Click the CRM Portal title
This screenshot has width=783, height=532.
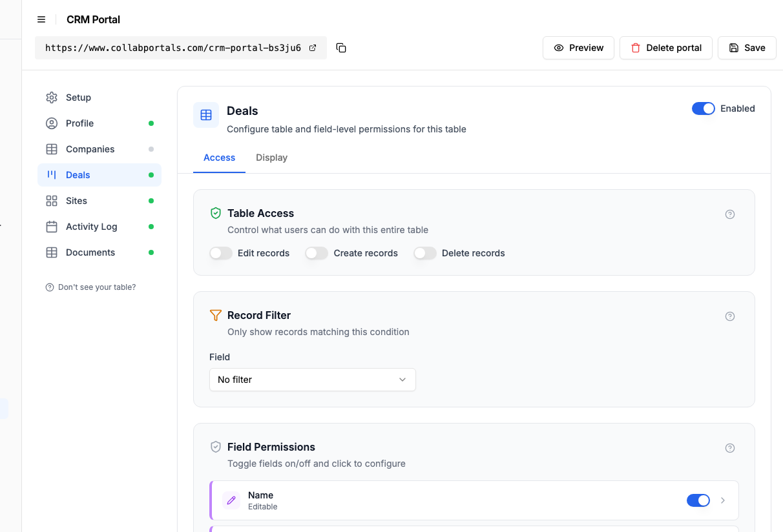click(93, 19)
